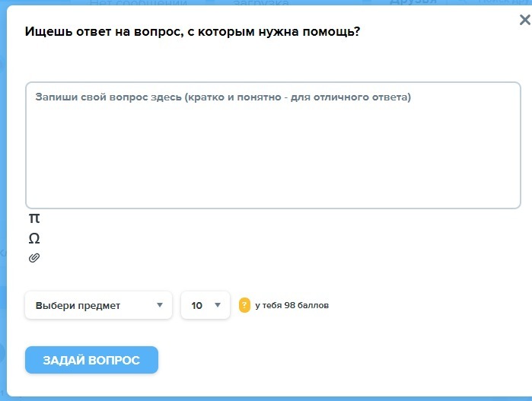Click the dialog heading "Ищешь ответ на вопрос"
Image resolution: width=532 pixels, height=401 pixels.
192,32
